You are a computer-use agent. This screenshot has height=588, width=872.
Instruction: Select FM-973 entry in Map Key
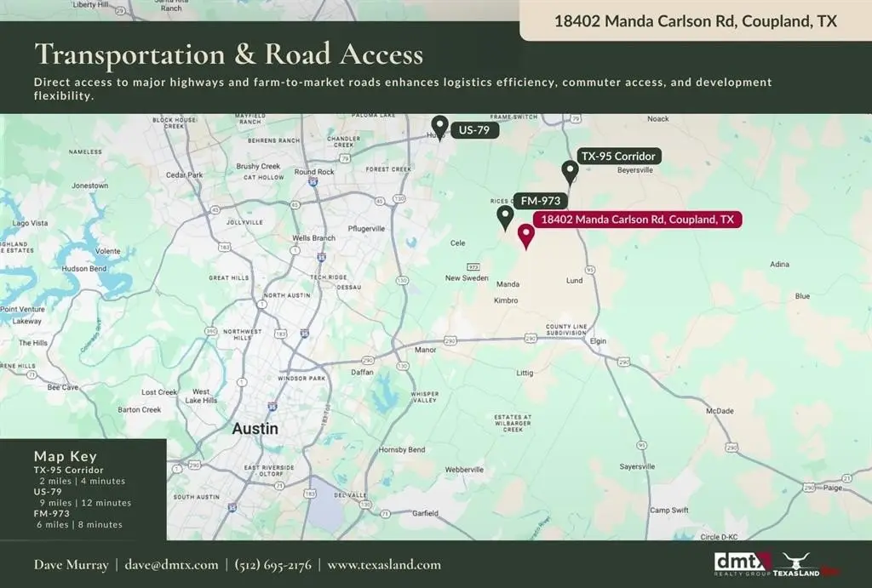click(x=53, y=514)
